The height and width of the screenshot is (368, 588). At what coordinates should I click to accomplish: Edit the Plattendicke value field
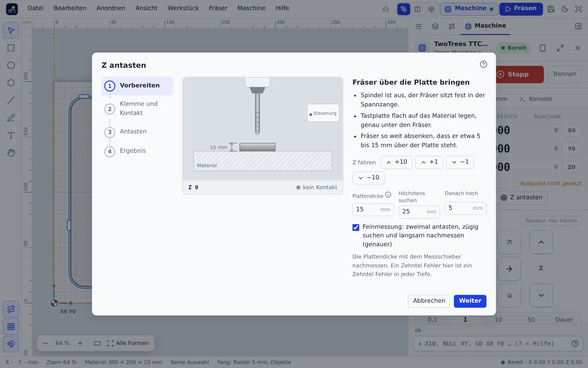click(373, 210)
